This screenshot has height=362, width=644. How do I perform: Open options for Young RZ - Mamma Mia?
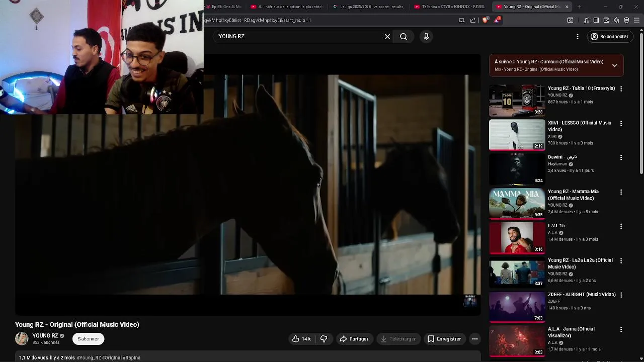click(621, 192)
